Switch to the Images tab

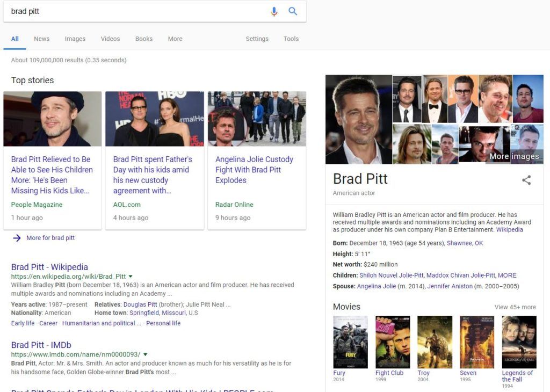(x=75, y=39)
